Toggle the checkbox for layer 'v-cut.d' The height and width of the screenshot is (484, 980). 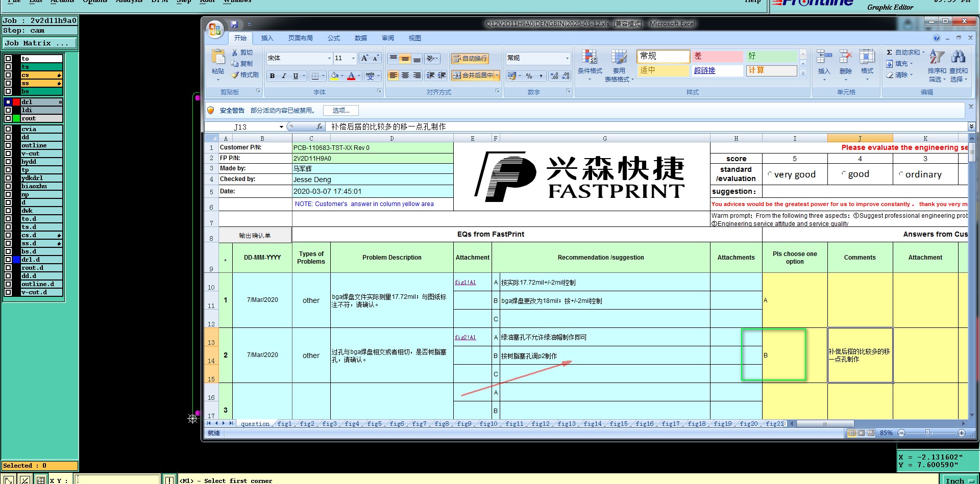(8, 292)
